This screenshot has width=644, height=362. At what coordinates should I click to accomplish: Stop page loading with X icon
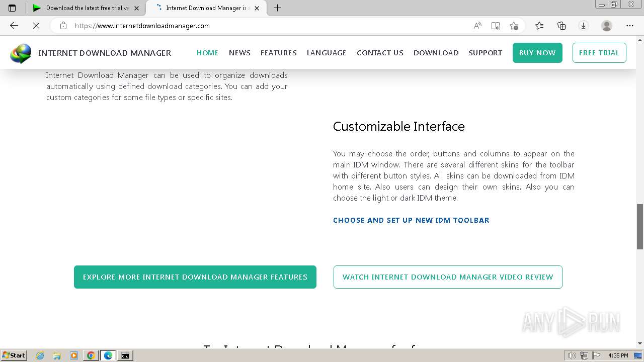(36, 26)
